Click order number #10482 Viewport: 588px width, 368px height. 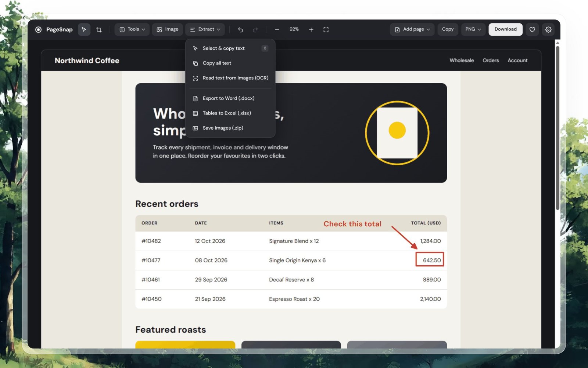tap(151, 241)
